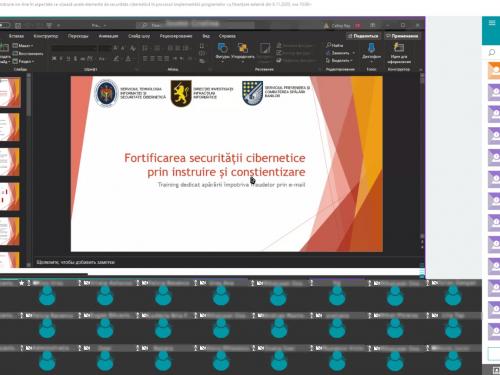Click the slide thumbnail panel scrollbar
This screenshot has height=375, width=500.
(x=28, y=98)
